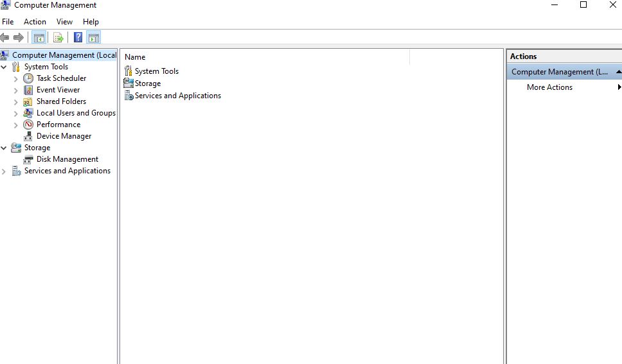Select Local Users and Groups icon
Screen dimensions: 622x364
(28, 113)
